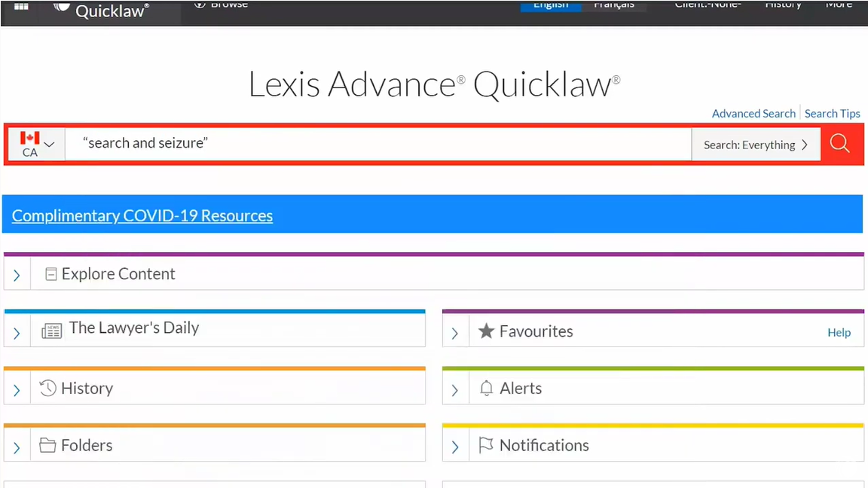
Task: Open the More menu in header
Action: click(x=838, y=5)
